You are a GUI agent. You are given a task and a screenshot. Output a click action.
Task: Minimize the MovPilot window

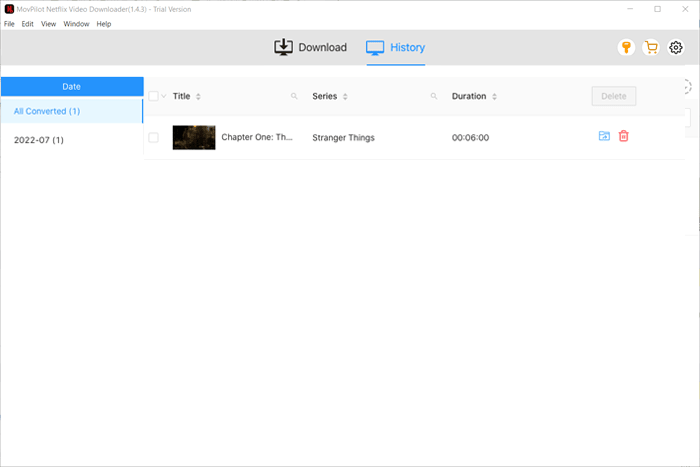coord(630,9)
